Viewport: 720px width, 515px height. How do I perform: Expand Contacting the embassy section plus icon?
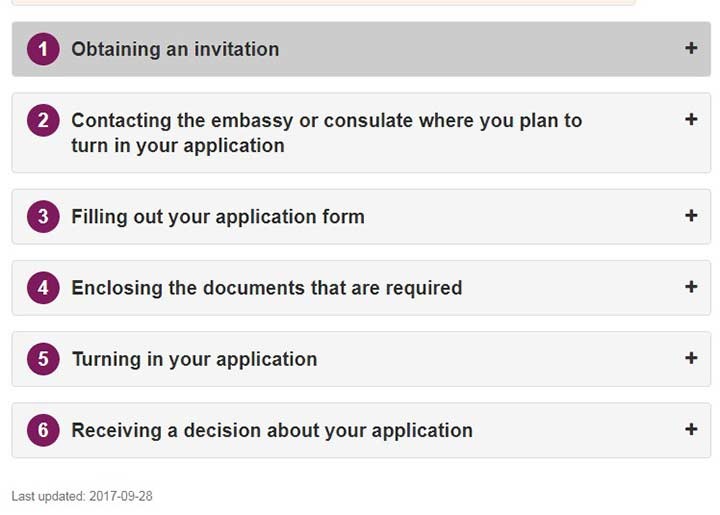691,119
